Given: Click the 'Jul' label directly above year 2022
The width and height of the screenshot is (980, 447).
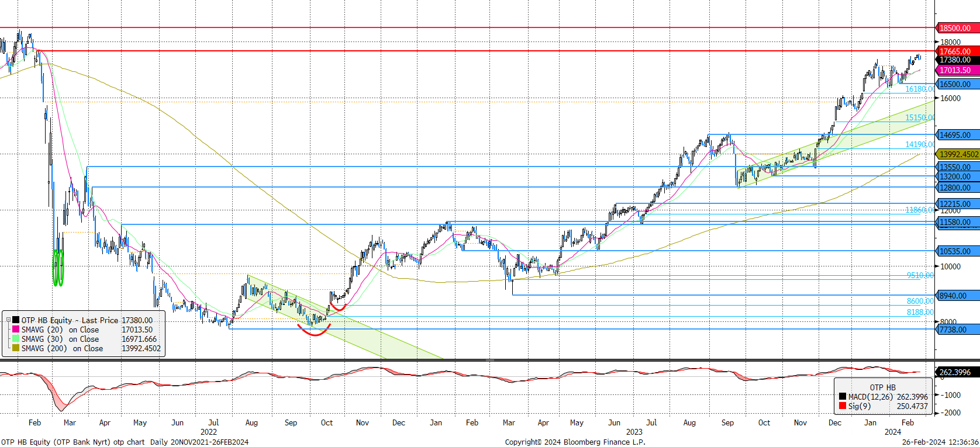Looking at the screenshot, I should tap(214, 422).
